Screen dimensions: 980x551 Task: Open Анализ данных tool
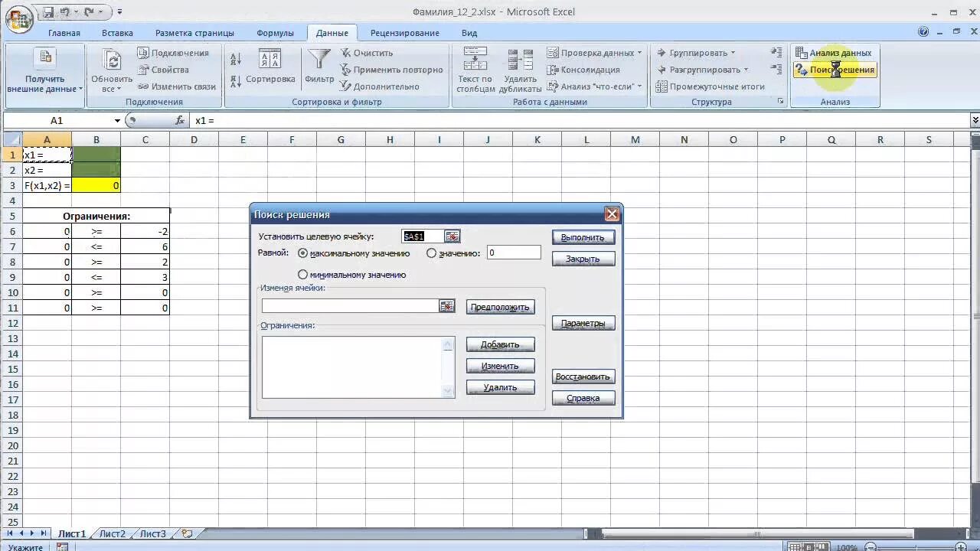click(x=833, y=53)
